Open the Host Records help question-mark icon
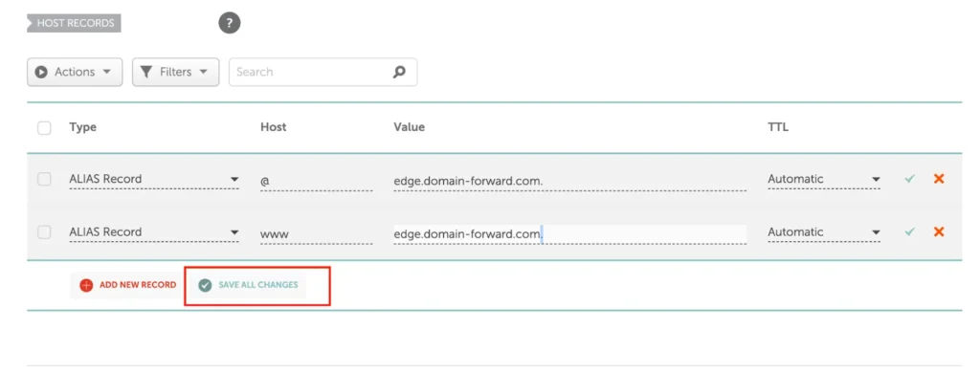 [x=230, y=24]
